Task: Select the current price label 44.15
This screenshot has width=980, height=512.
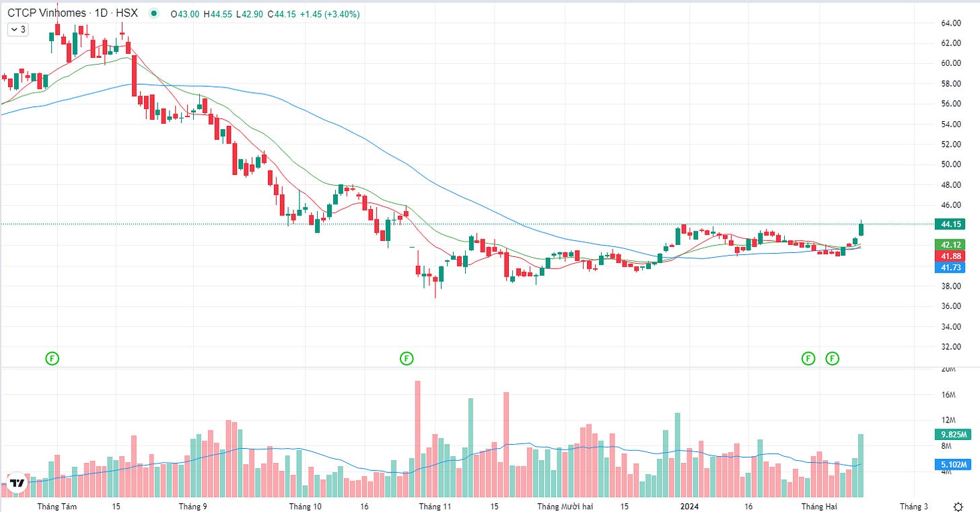Action: coord(950,223)
